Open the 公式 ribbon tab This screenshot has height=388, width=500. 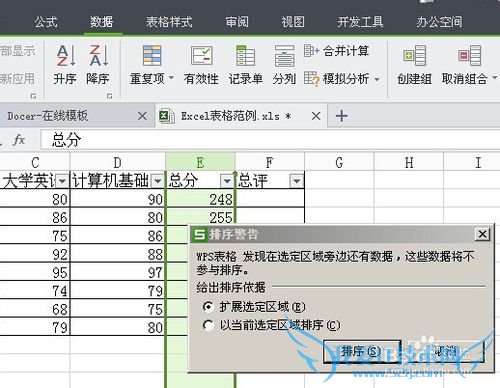[46, 22]
